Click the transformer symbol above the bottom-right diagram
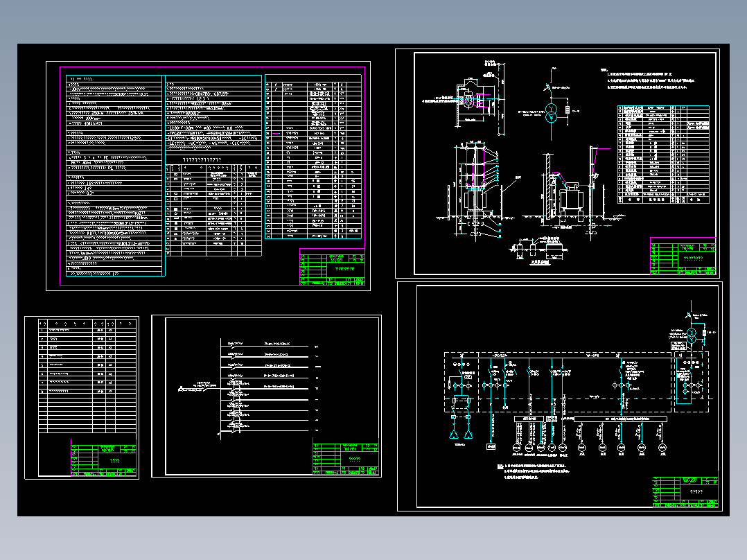Image resolution: width=747 pixels, height=560 pixels. [692, 335]
